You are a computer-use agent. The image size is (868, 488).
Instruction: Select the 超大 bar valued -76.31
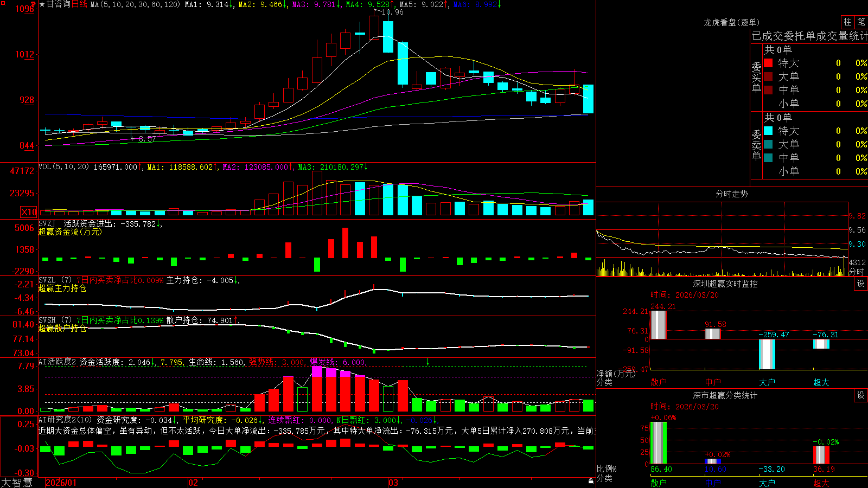tap(821, 344)
